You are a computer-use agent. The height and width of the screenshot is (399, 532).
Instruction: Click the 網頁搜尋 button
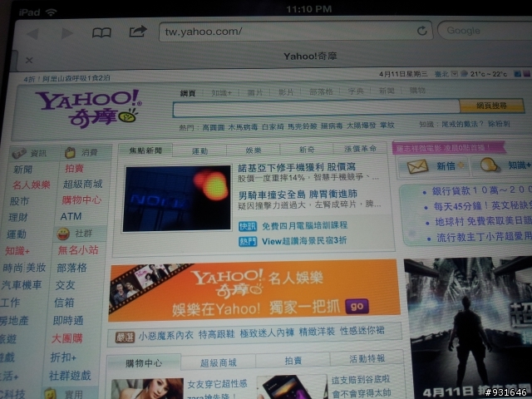click(x=491, y=106)
